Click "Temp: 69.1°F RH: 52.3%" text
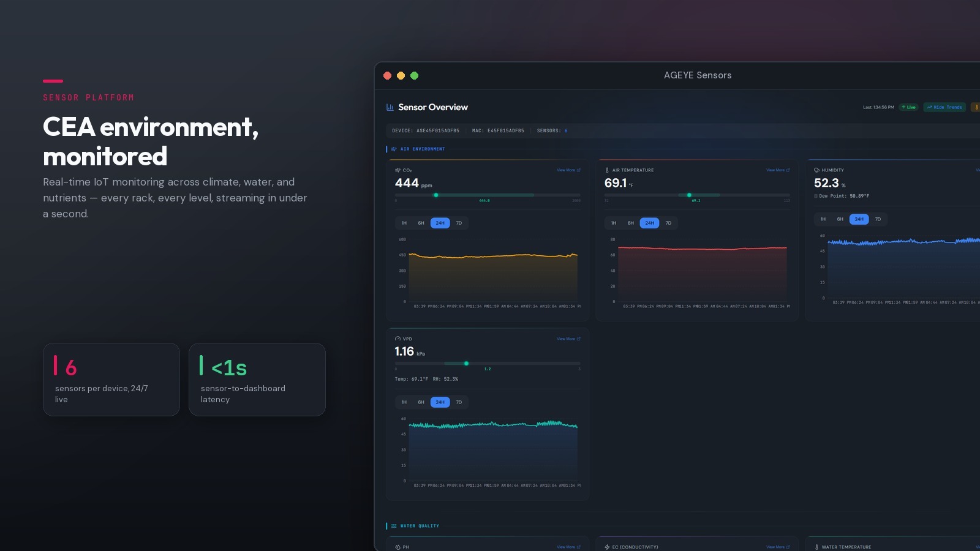The image size is (980, 551). click(426, 379)
